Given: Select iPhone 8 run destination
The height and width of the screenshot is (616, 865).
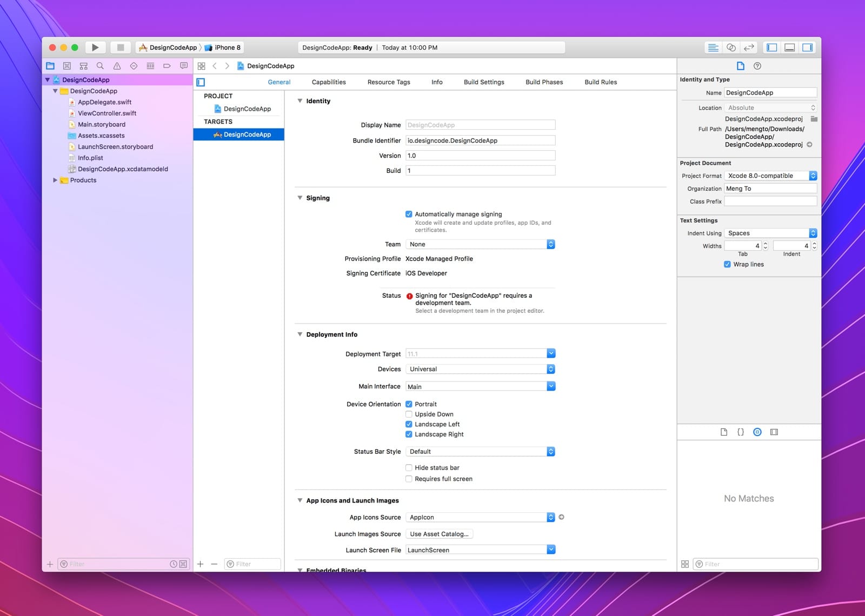Looking at the screenshot, I should tap(222, 48).
